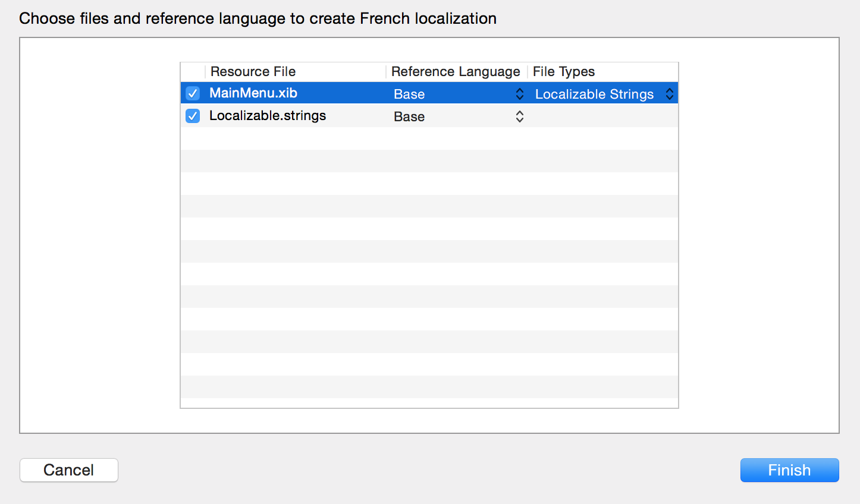Viewport: 860px width, 504px height.
Task: Enable the checkbox next to MainMenu.xib
Action: coord(192,93)
